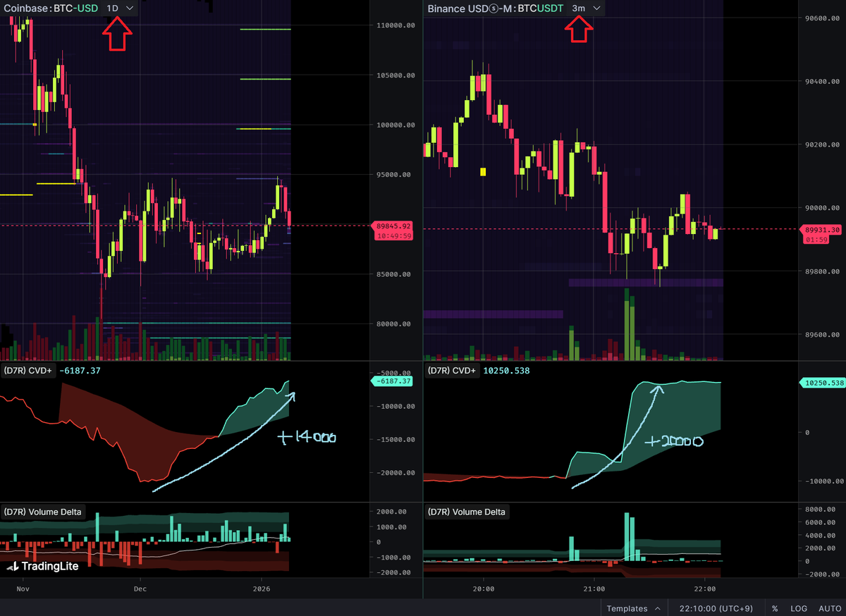Click the 22:00 label on time axis
This screenshot has height=616, width=846.
point(705,589)
